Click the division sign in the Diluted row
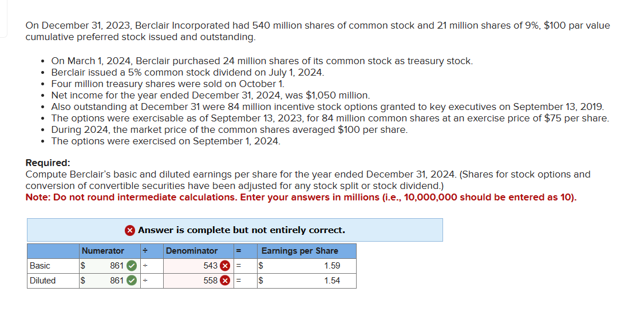The width and height of the screenshot is (644, 331). 145,281
